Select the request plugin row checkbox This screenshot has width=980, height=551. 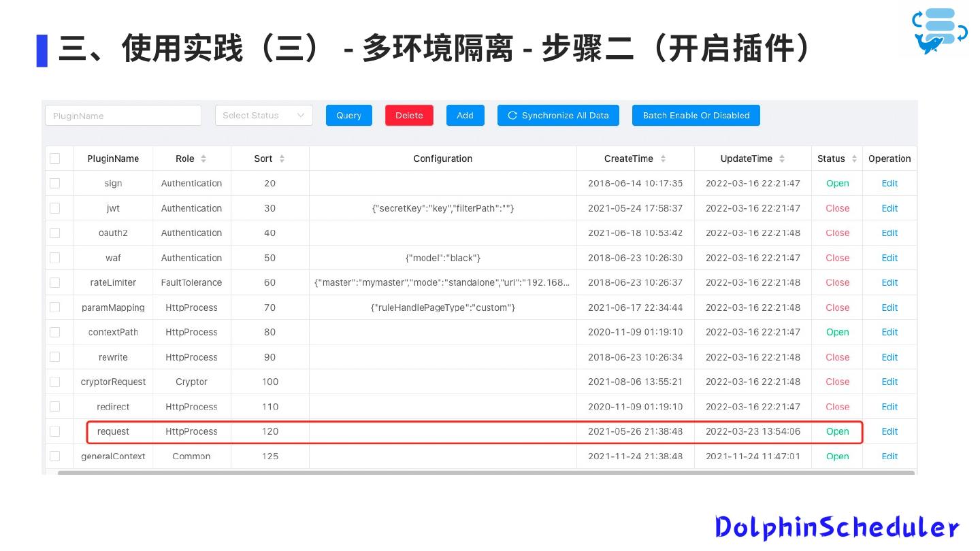[55, 431]
